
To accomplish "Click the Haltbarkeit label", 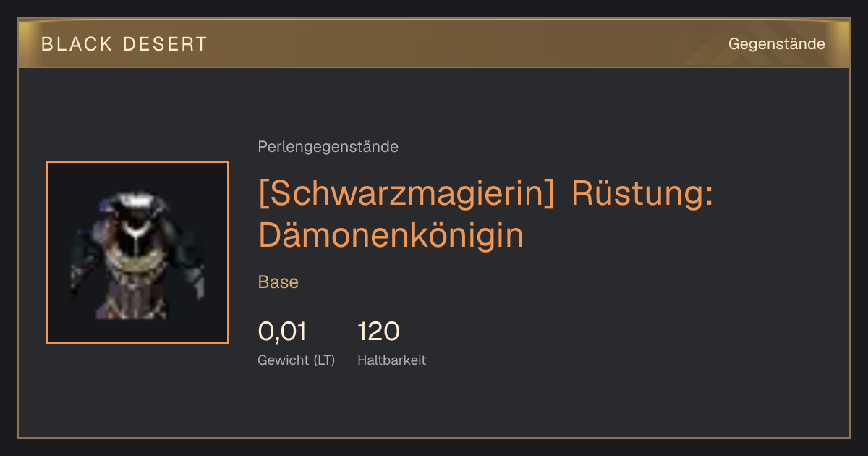I will click(x=391, y=360).
